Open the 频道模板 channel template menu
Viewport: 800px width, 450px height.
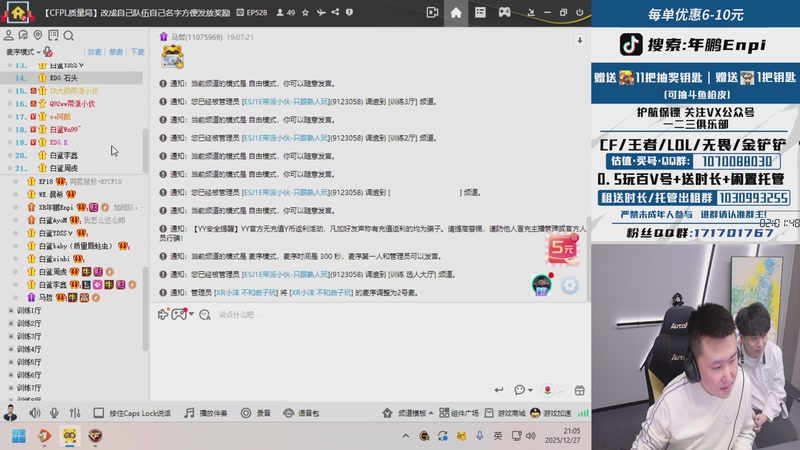pyautogui.click(x=408, y=413)
